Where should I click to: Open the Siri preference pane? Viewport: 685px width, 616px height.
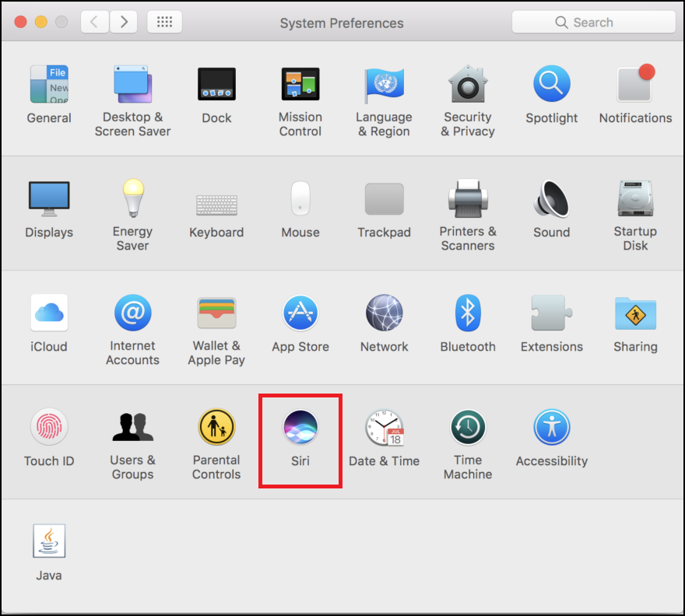[x=300, y=428]
